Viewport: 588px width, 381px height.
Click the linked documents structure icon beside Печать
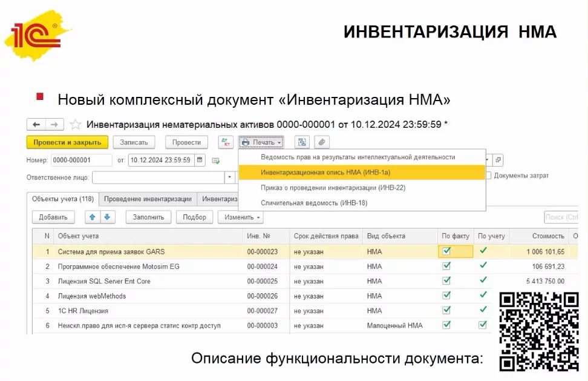click(301, 142)
